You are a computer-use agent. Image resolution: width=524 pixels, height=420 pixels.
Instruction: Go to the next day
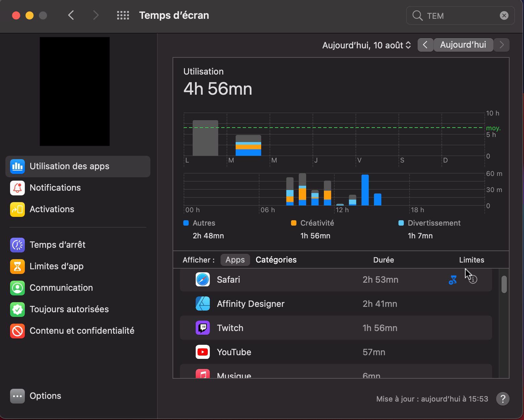[x=502, y=45]
